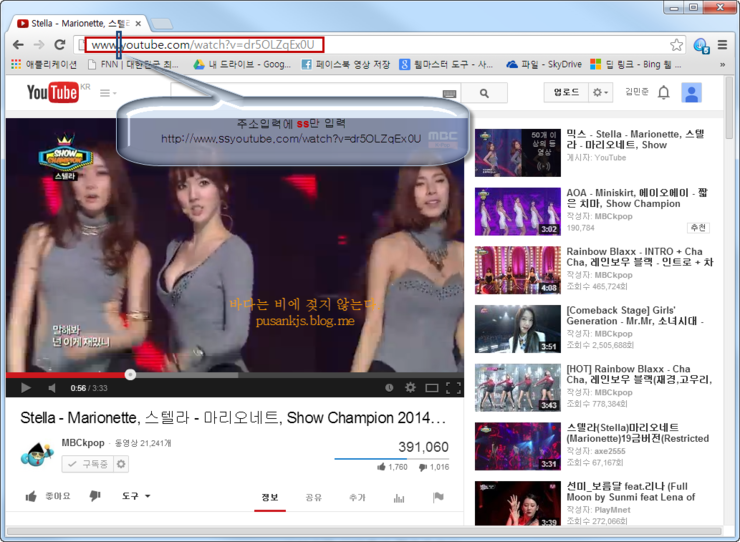Click the like/dislike ratio bar
The image size is (740, 542).
click(x=392, y=458)
